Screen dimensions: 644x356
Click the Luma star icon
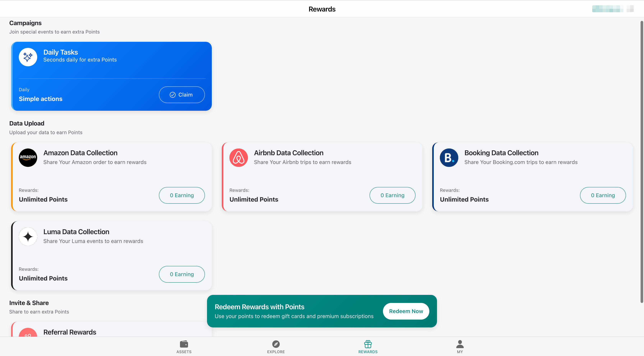28,236
